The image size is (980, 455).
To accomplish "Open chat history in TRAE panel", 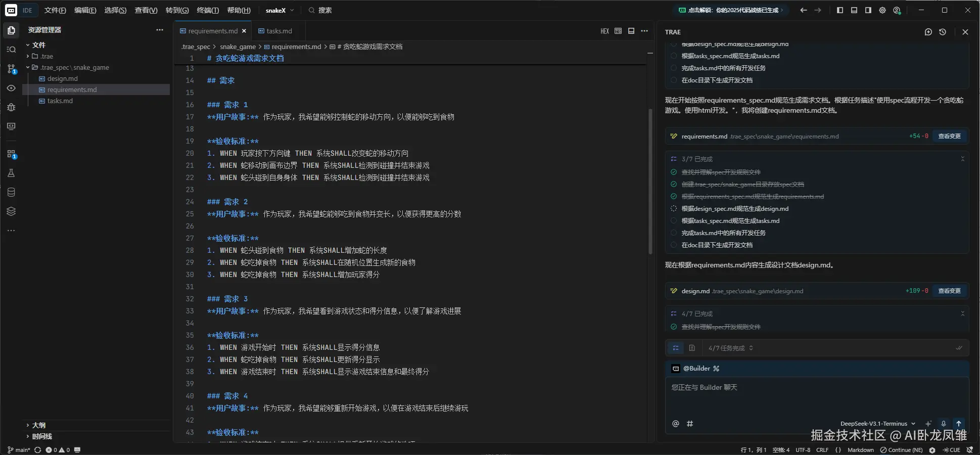I will 943,32.
